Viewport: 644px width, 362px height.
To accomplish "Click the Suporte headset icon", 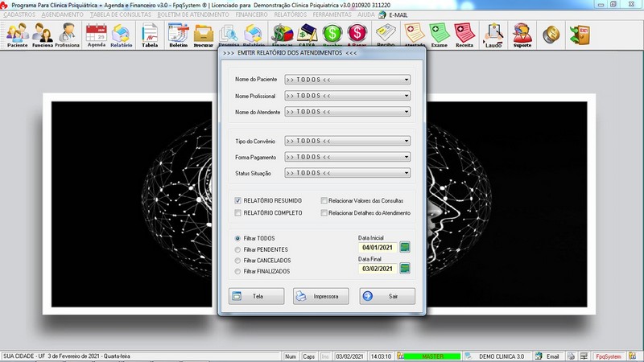I will pyautogui.click(x=522, y=35).
